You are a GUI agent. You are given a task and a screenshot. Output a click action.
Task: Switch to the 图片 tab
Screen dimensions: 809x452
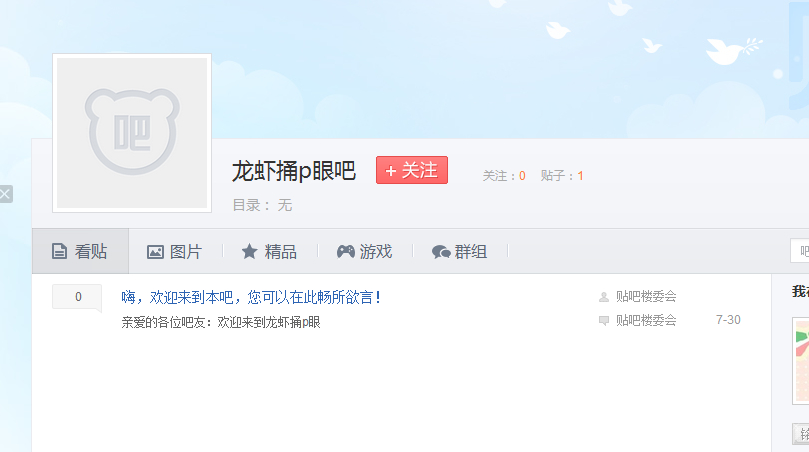point(175,251)
